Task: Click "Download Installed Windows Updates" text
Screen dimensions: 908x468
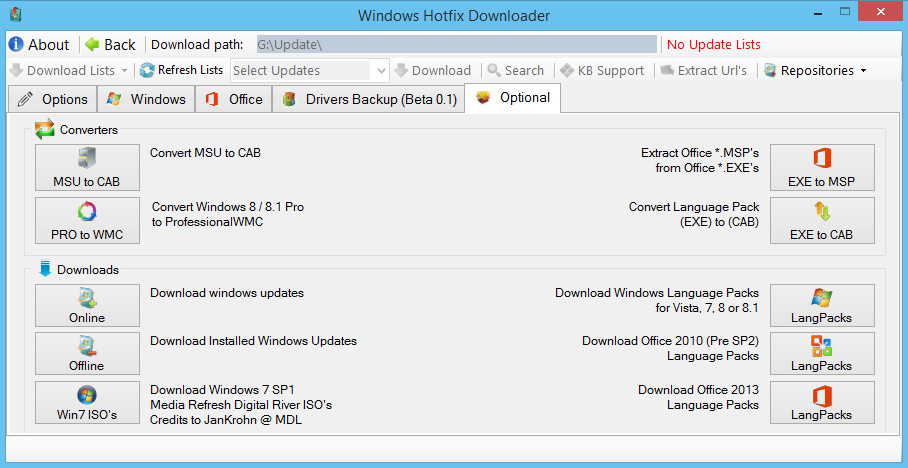Action: (x=254, y=341)
